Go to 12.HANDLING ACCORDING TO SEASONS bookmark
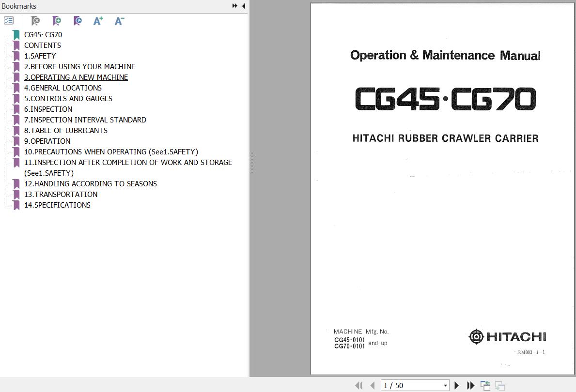Image resolution: width=576 pixels, height=392 pixels. coord(91,183)
